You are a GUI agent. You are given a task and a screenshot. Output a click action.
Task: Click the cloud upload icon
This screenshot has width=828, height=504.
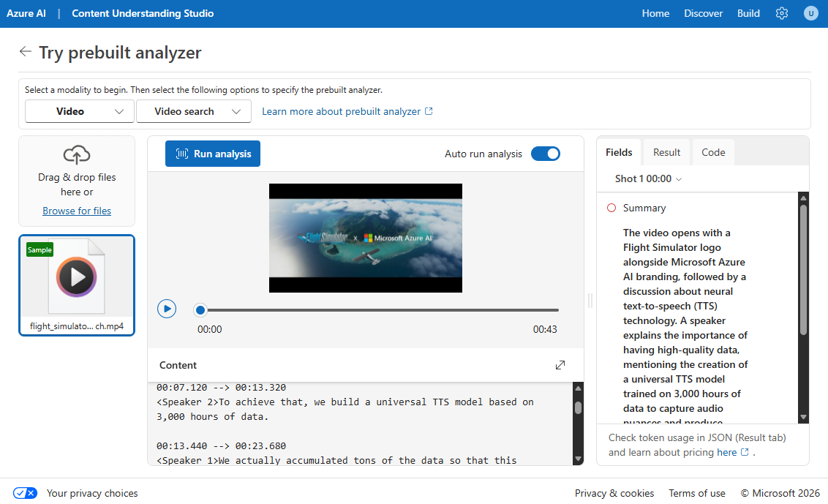tap(77, 154)
